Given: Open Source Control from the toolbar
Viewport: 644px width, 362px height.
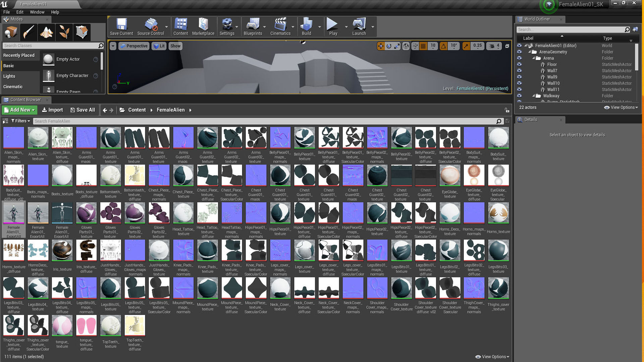Looking at the screenshot, I should [x=151, y=27].
